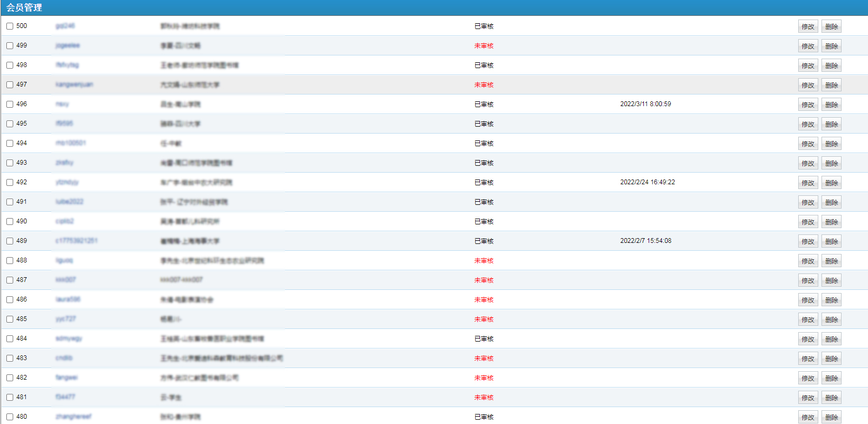Screen dimensions: 868x424
Task: Edit member 496 with 修改 button
Action: tap(808, 105)
